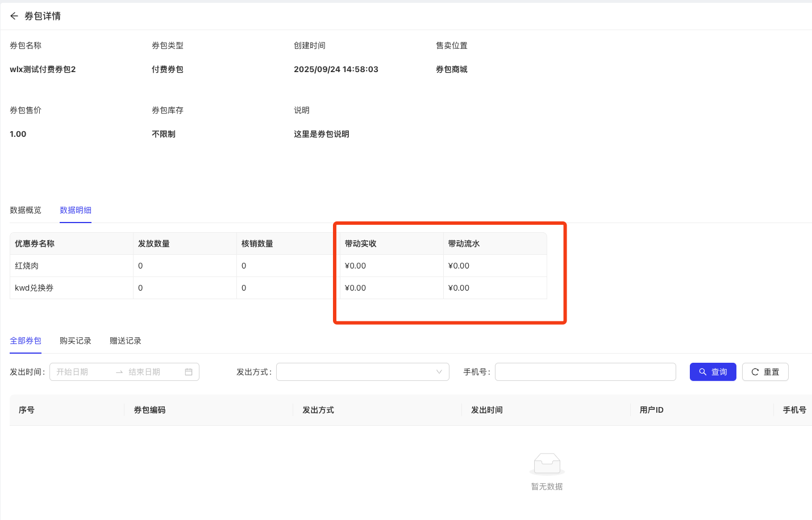Click into the 手机号 input field
The width and height of the screenshot is (812, 520).
(x=585, y=372)
